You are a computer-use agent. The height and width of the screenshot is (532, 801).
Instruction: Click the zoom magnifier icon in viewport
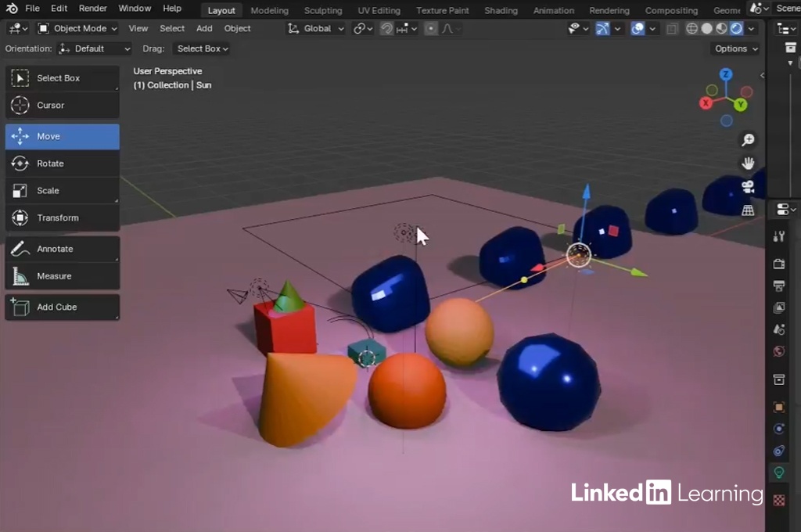[748, 139]
